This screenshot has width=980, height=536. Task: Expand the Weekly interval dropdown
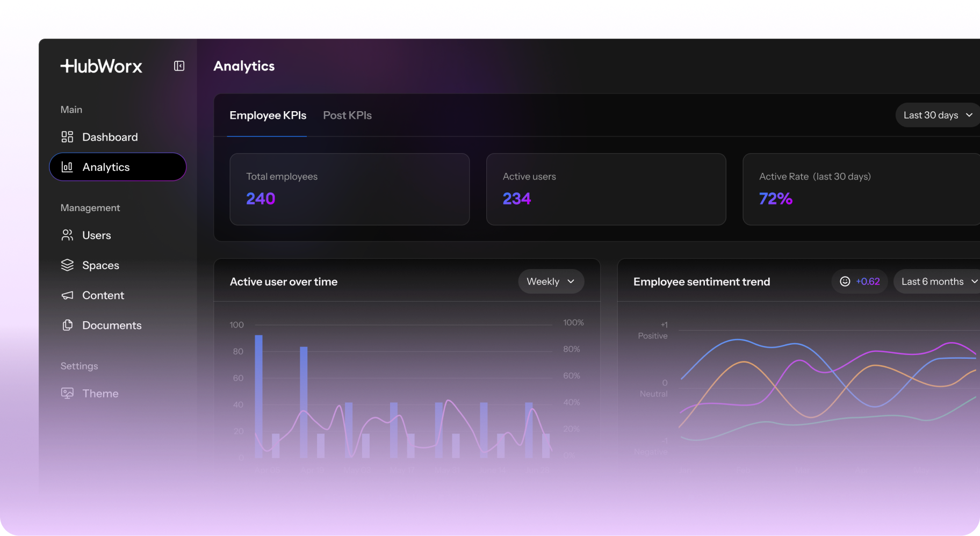(x=551, y=281)
